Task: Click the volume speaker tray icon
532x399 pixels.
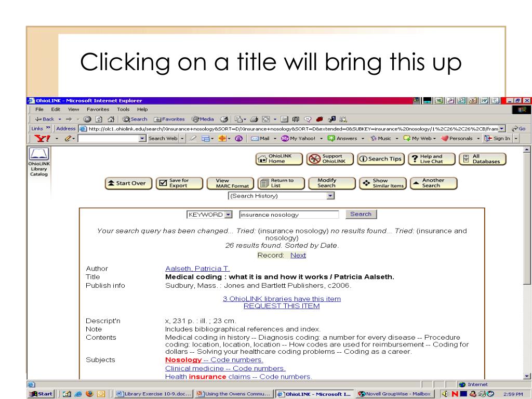Action: [445, 394]
